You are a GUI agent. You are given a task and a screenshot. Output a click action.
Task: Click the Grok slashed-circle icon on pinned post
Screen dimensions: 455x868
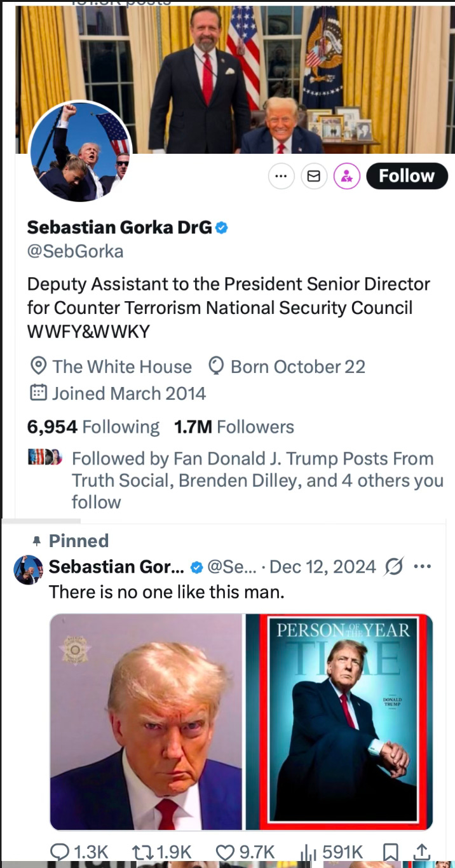tap(395, 566)
